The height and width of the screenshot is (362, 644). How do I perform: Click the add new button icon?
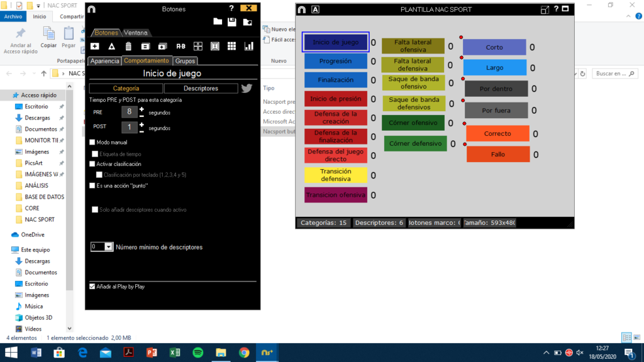[x=94, y=46]
